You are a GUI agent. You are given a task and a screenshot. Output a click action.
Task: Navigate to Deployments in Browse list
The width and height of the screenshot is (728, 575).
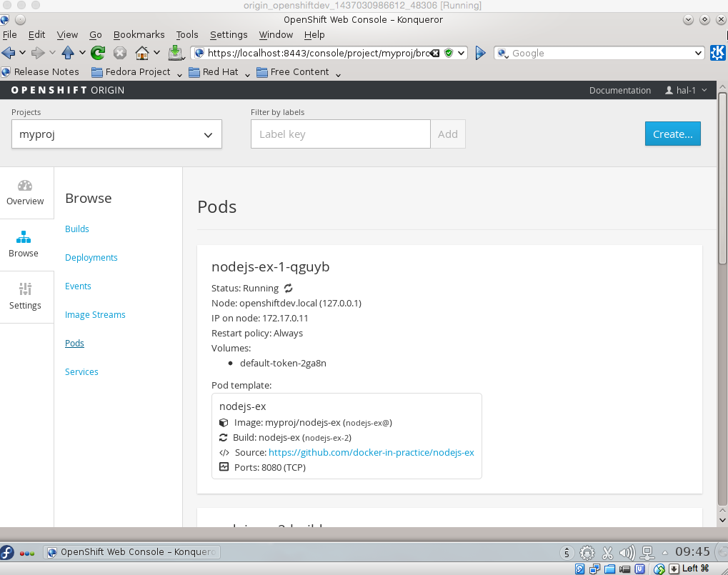point(91,258)
